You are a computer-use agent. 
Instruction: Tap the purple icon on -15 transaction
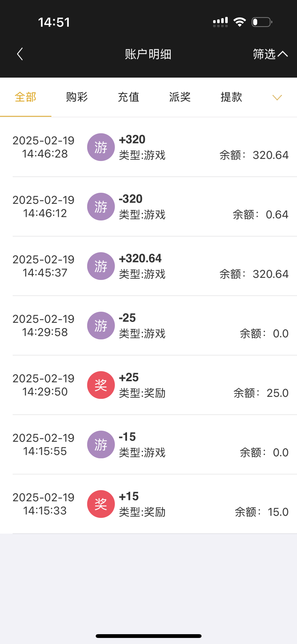101,444
